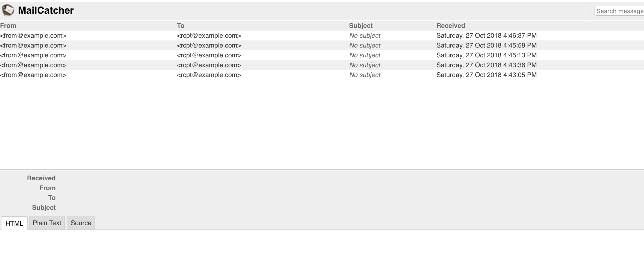Click the Subject column header

[361, 26]
